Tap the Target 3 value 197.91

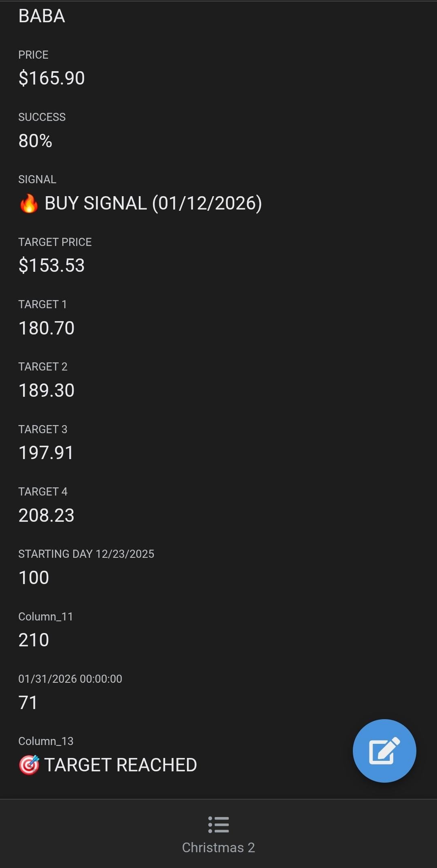(46, 453)
